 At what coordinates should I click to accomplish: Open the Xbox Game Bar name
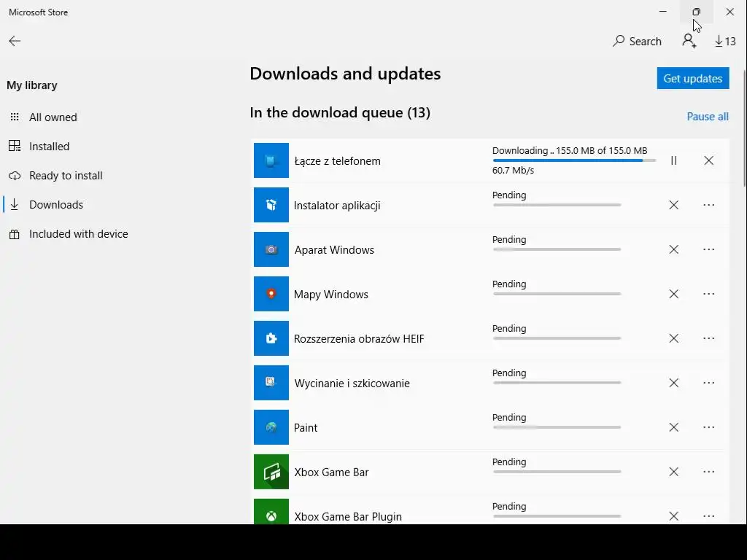(331, 472)
